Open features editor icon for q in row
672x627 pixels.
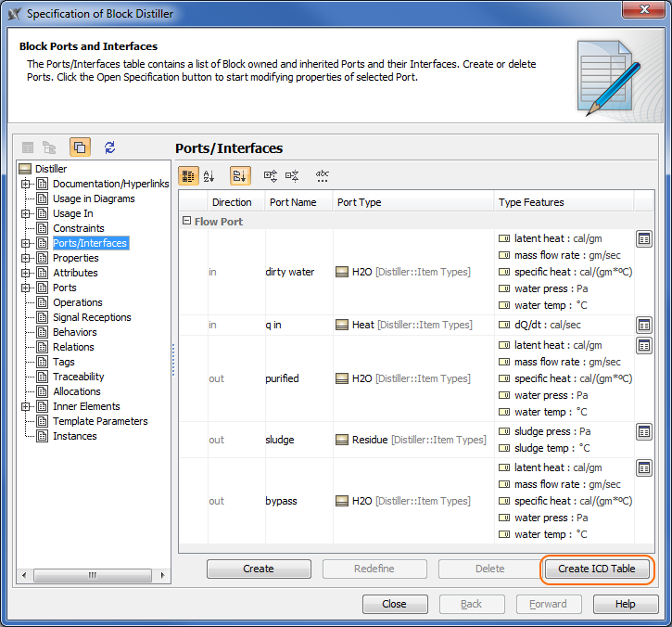(644, 325)
